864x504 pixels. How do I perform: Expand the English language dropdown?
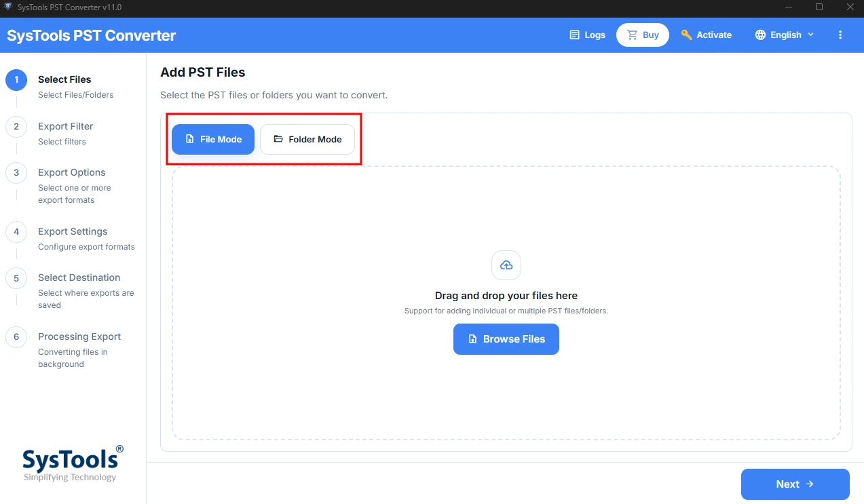(785, 35)
